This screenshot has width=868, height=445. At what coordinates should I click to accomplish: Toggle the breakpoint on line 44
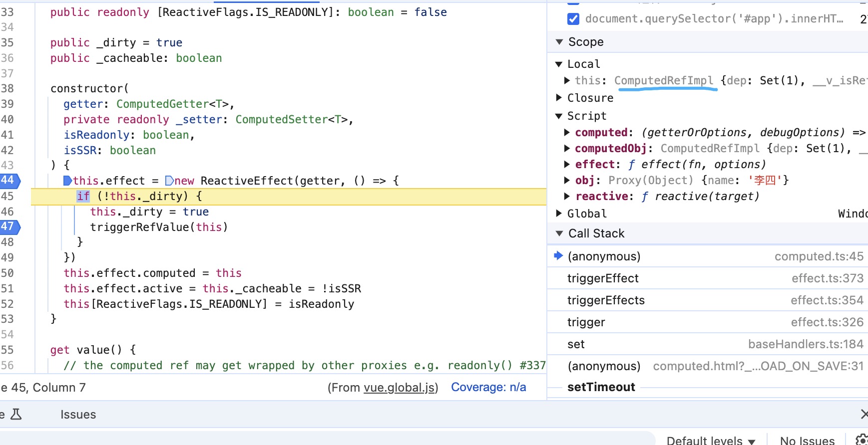pos(8,180)
